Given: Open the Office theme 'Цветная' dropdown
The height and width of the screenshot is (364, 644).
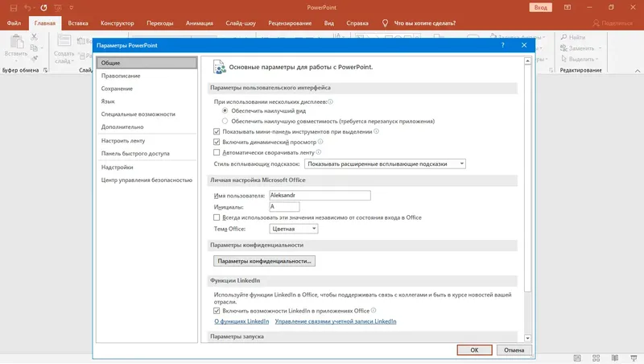Looking at the screenshot, I should click(x=293, y=229).
